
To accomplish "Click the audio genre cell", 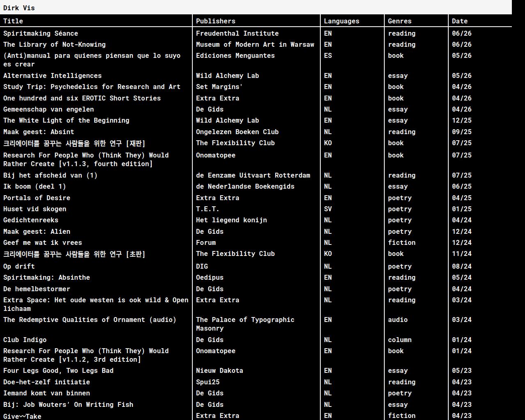I will click(398, 320).
